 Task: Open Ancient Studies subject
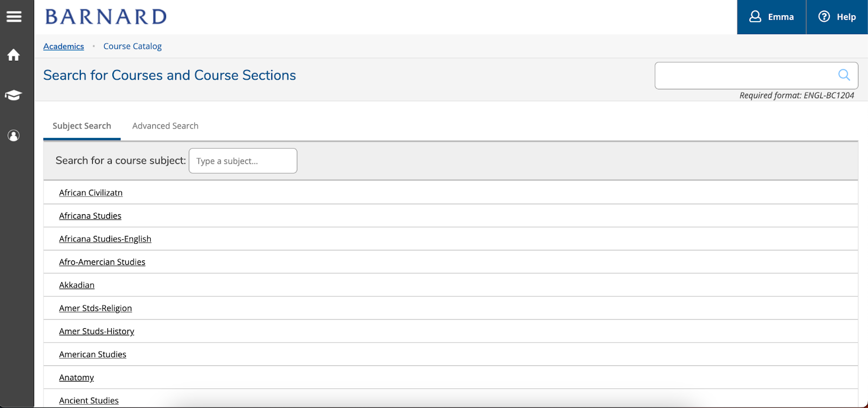[x=89, y=400]
